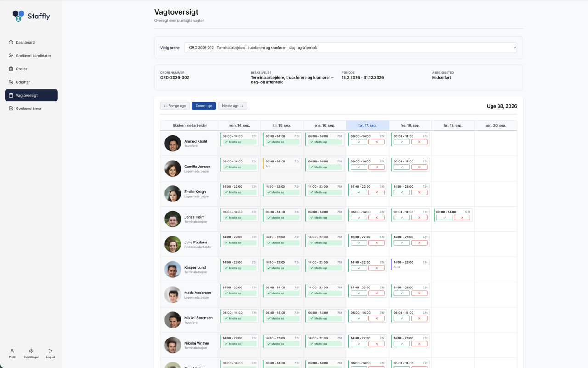Viewport: 588px width, 368px height.
Task: Open Indstillinger gear icon
Action: (x=31, y=353)
